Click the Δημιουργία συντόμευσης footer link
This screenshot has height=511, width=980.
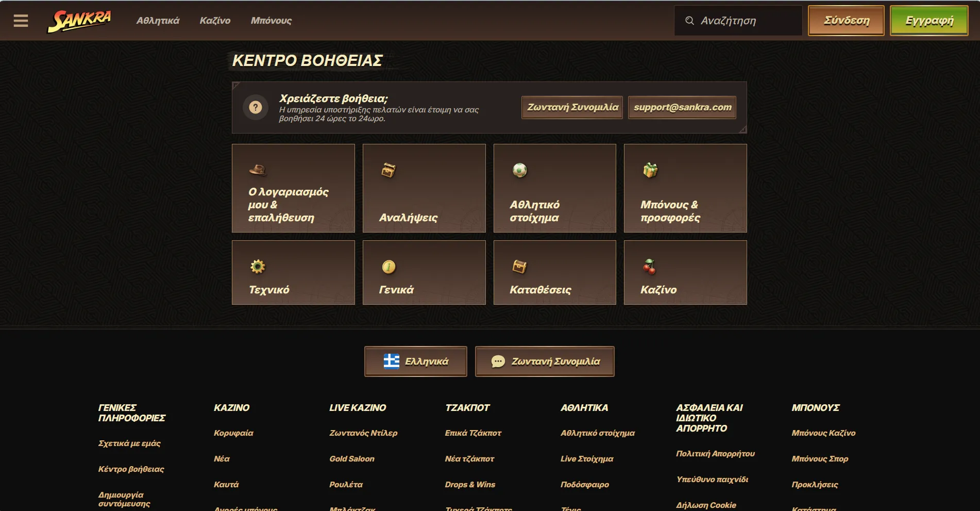pyautogui.click(x=124, y=499)
